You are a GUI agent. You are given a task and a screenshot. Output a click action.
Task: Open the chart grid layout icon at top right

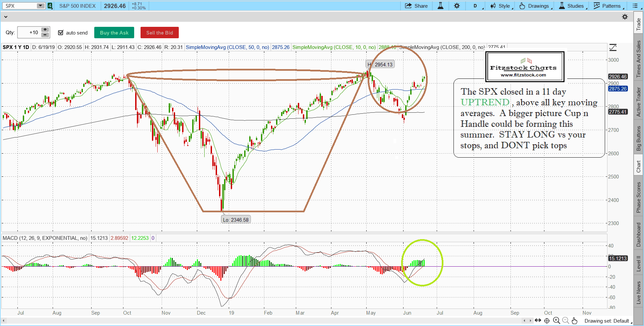coord(636,6)
